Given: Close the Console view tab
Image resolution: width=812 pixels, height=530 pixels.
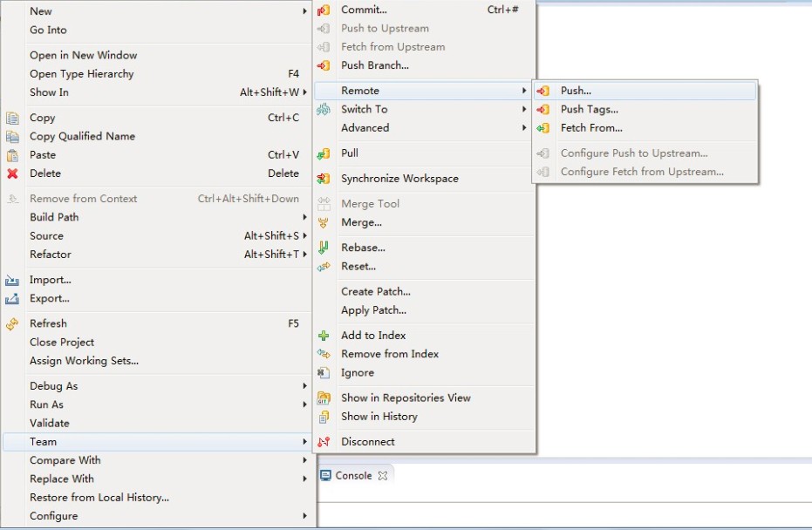Looking at the screenshot, I should coord(383,476).
